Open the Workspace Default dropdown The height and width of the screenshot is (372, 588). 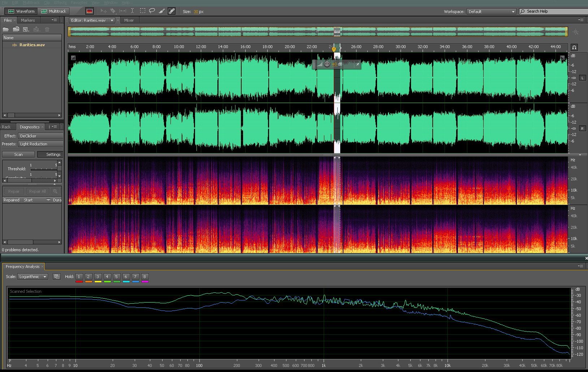[491, 12]
